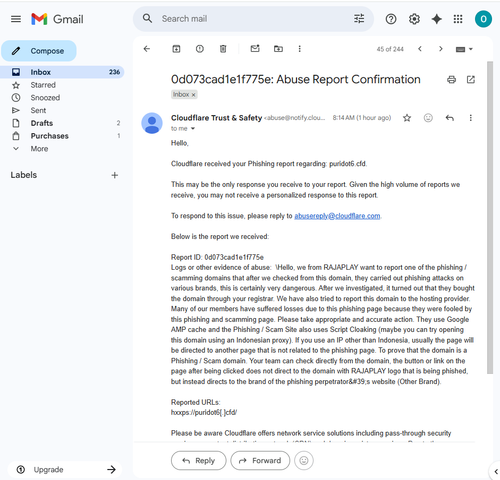Mark the email as unread
Screen dimensions: 500x480
(255, 49)
